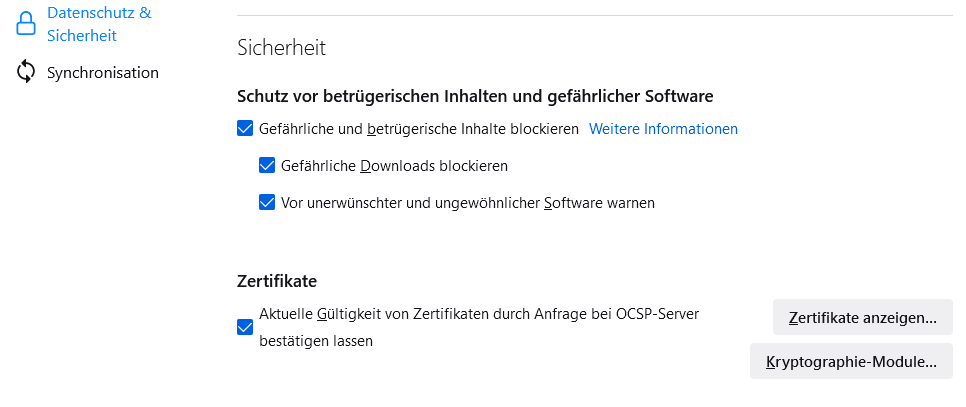The image size is (966, 407).
Task: Click the lock icon for Datenschutz & Sicherheit
Action: coord(26,24)
